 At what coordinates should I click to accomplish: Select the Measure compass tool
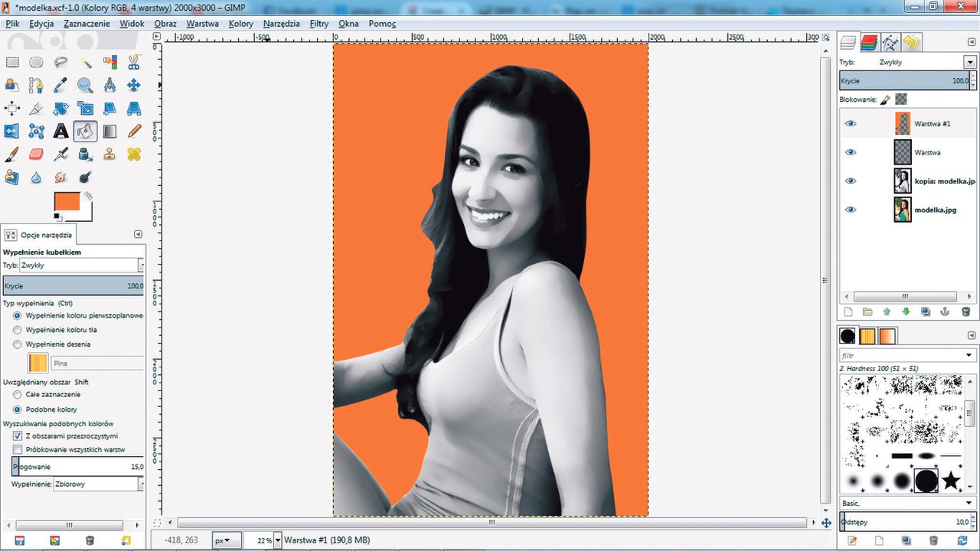click(109, 86)
